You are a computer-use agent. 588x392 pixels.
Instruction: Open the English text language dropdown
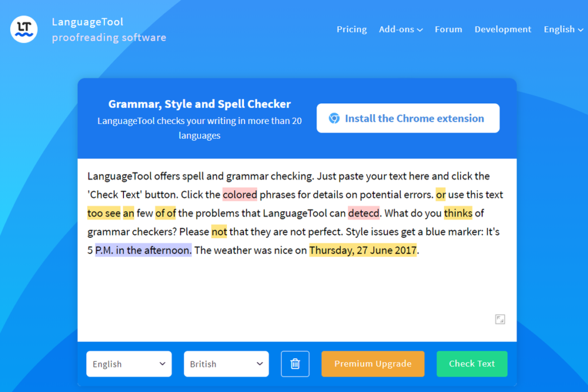coord(129,364)
